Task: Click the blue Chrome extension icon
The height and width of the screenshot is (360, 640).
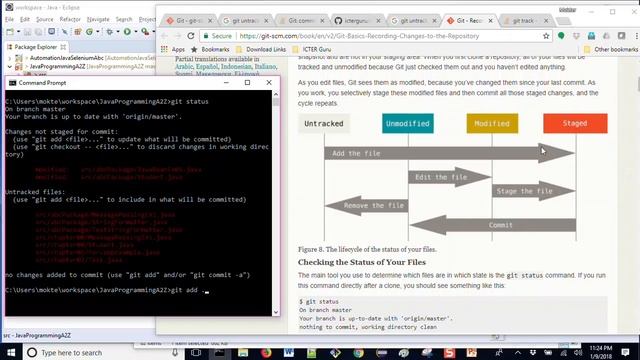Action: [591, 36]
